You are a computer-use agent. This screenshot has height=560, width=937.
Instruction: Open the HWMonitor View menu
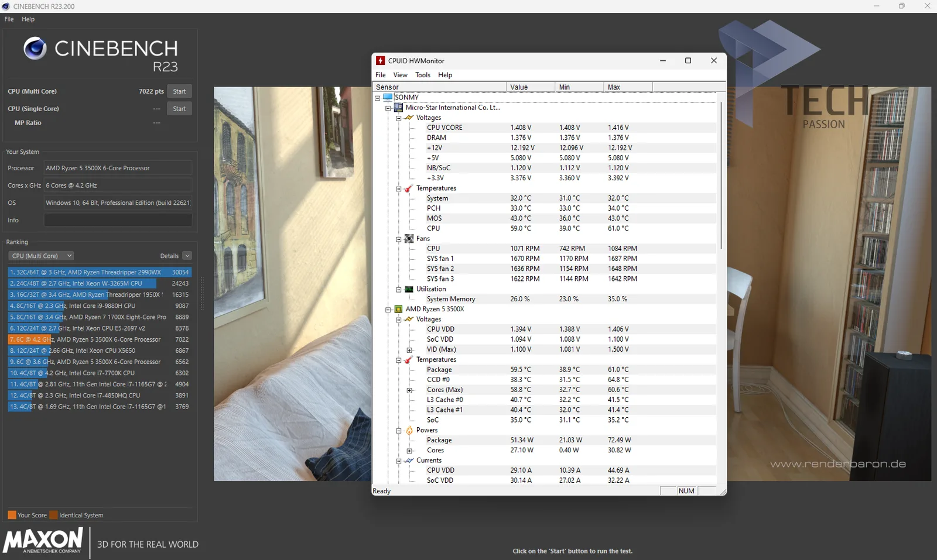point(401,75)
